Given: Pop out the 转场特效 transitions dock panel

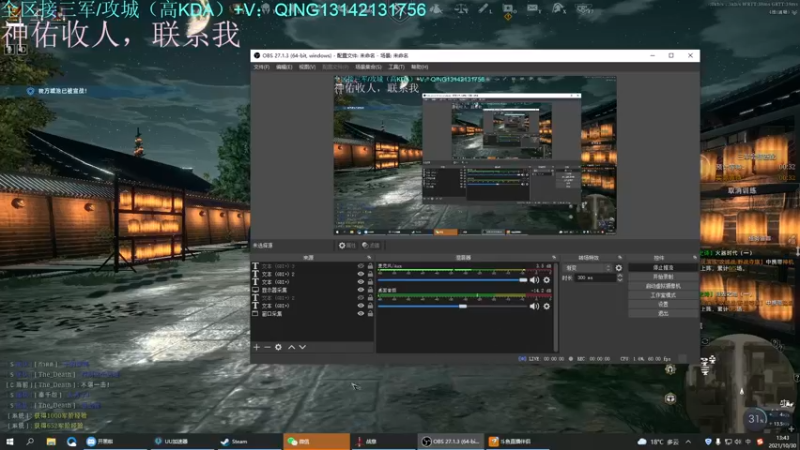Looking at the screenshot, I should tap(620, 258).
